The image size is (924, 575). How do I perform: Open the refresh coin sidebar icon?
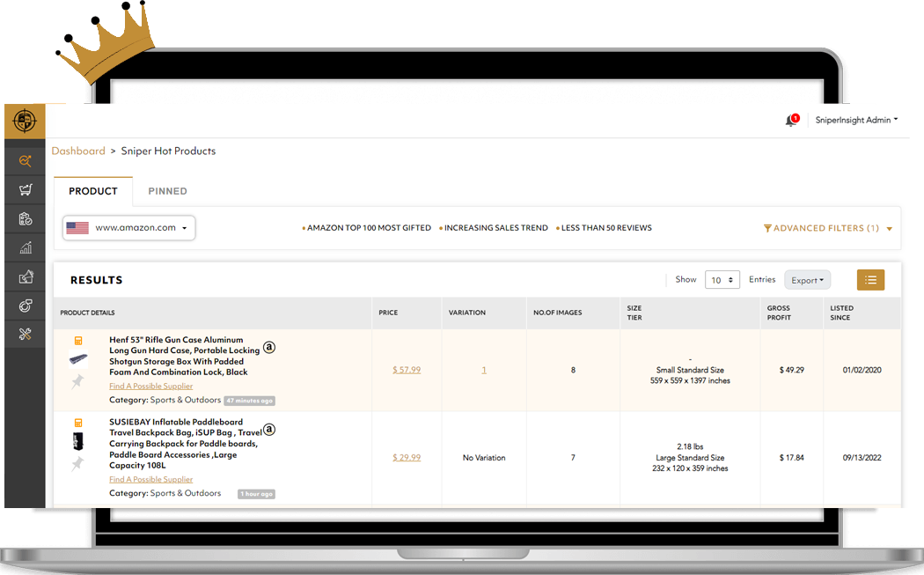click(x=25, y=306)
